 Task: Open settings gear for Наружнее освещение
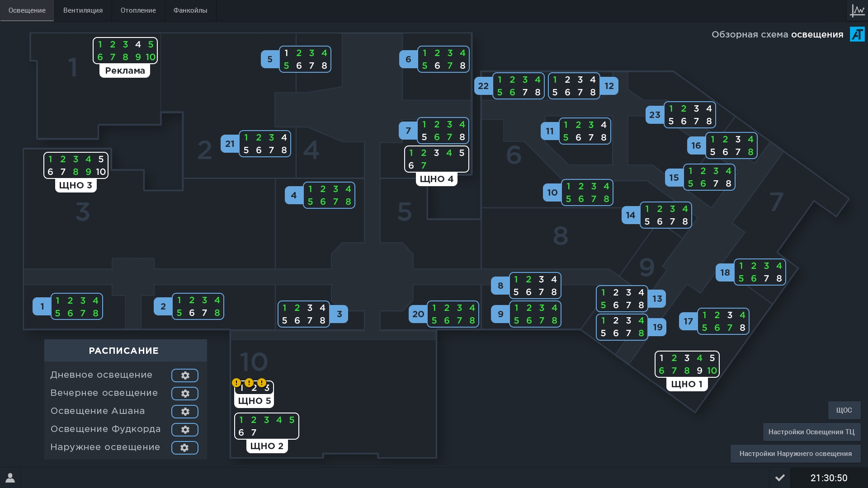(185, 448)
